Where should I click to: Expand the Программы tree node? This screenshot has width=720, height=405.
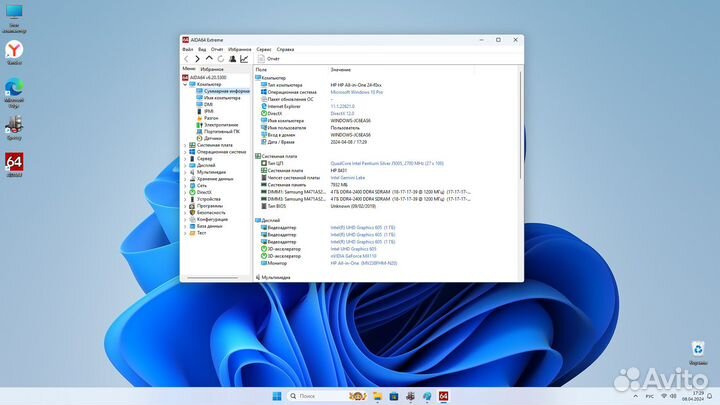(185, 206)
